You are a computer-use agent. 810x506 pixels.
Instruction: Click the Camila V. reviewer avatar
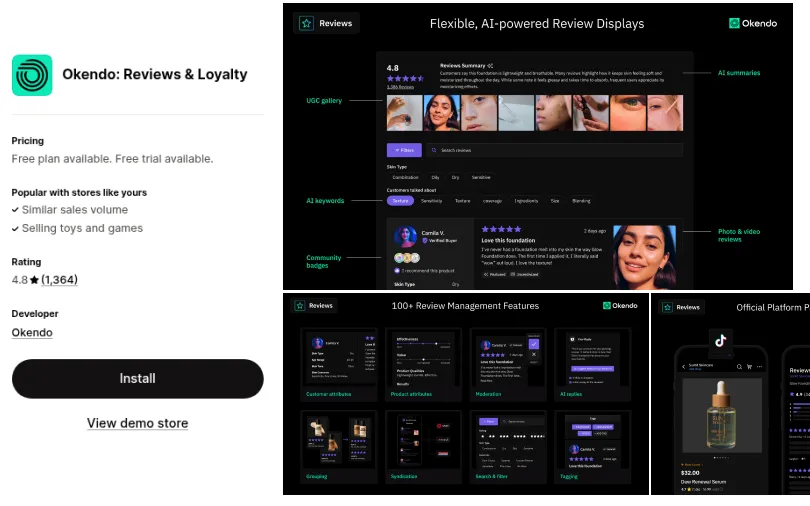coord(406,236)
